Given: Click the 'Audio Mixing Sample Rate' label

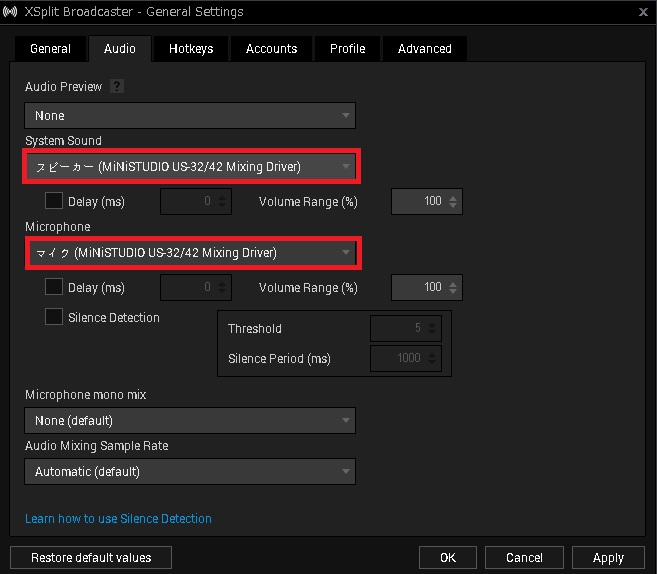Looking at the screenshot, I should coord(97,446).
